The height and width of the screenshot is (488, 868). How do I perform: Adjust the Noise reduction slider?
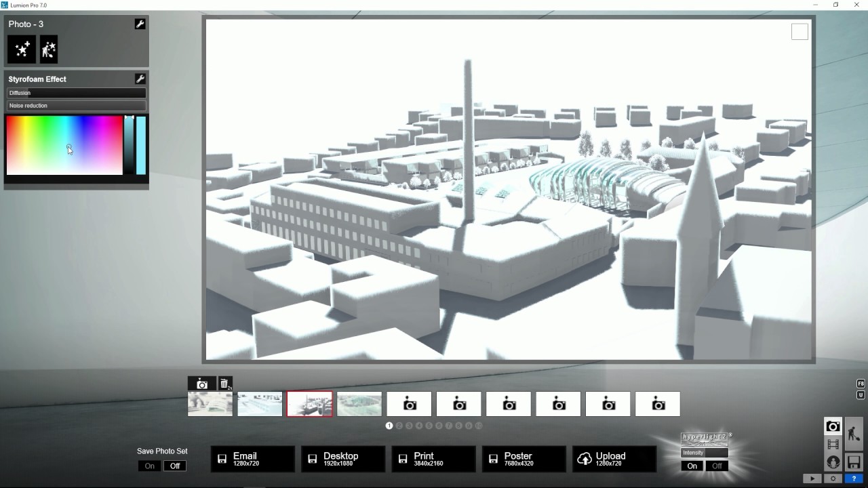(76, 106)
